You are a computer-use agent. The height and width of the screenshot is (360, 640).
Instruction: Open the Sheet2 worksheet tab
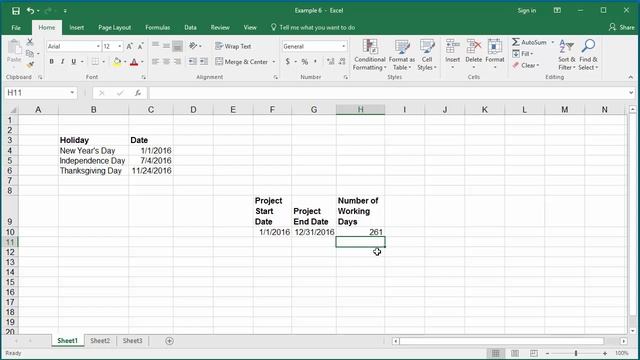click(x=100, y=341)
